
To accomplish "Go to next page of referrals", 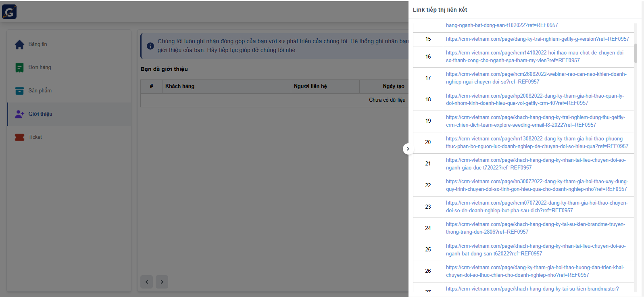I will (x=162, y=282).
